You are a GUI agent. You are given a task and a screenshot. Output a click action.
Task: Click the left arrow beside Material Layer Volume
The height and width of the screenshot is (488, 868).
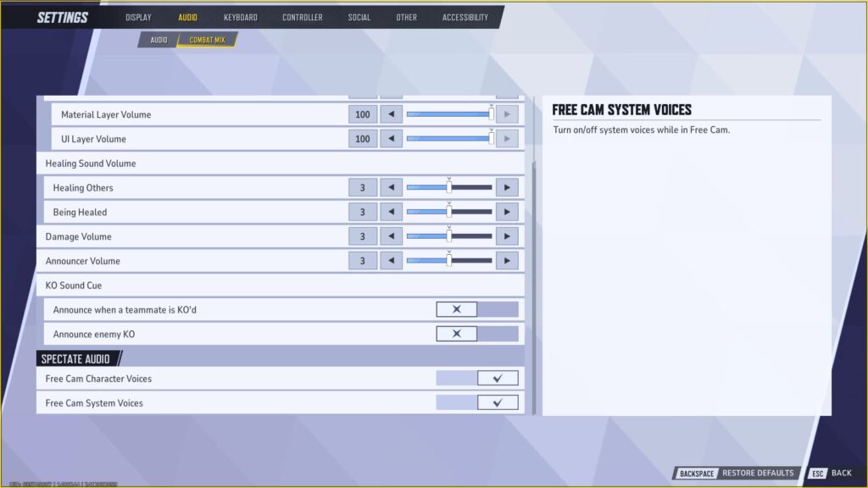pos(391,114)
